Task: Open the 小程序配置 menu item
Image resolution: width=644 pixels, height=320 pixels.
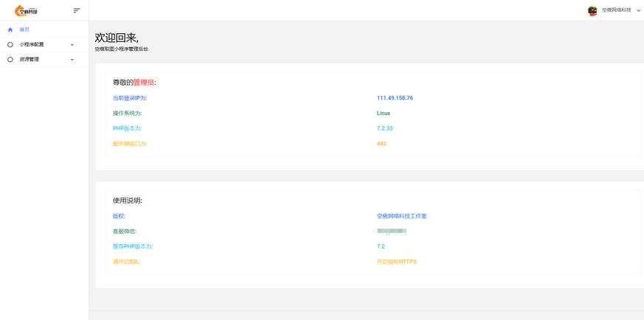Action: 32,45
